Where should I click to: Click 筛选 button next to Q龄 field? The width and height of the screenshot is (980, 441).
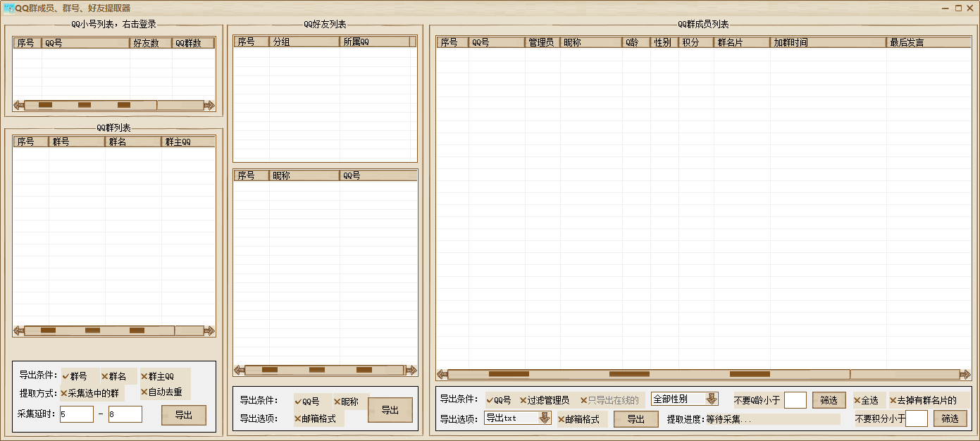coord(829,400)
